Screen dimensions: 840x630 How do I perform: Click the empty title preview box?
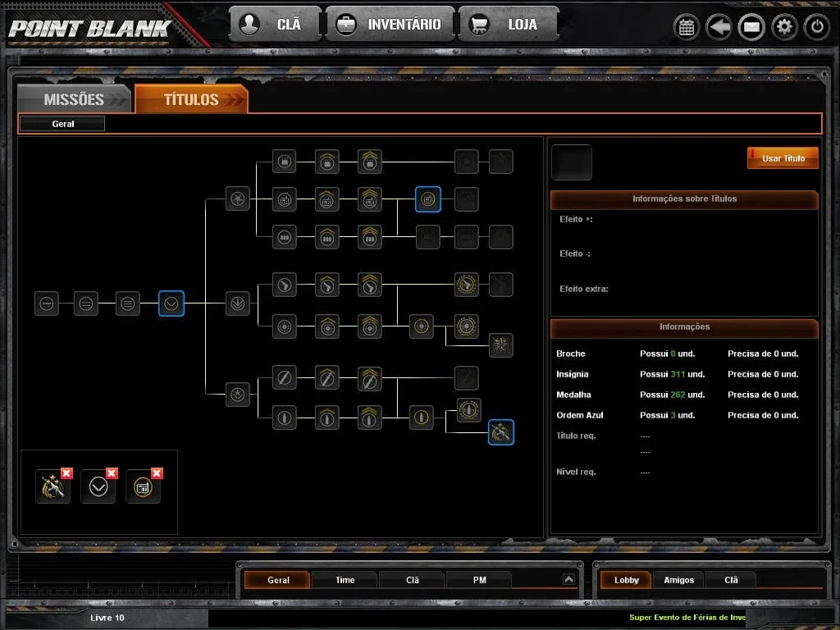point(572,162)
